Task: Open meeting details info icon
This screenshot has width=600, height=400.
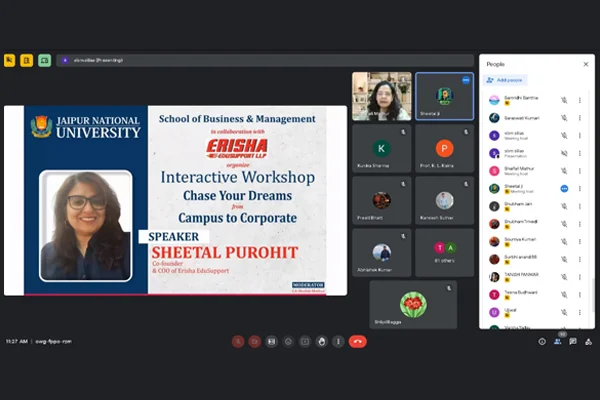Action: pos(542,341)
